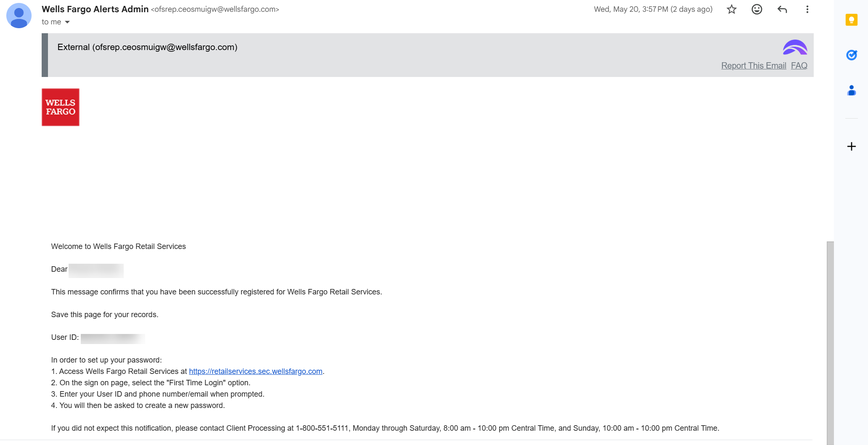Screen dimensions: 868x445
Task: Add an emoji reaction to the email
Action: point(757,9)
